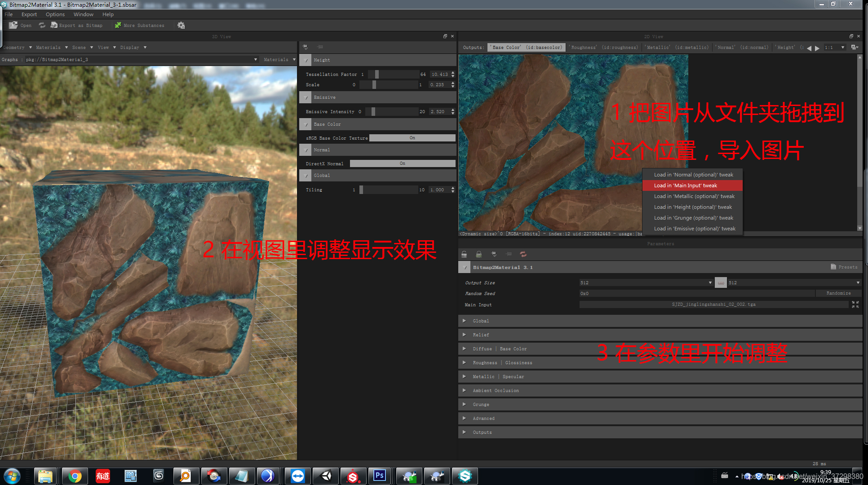Image resolution: width=868 pixels, height=485 pixels.
Task: Toggle the output size link chain button
Action: point(721,282)
